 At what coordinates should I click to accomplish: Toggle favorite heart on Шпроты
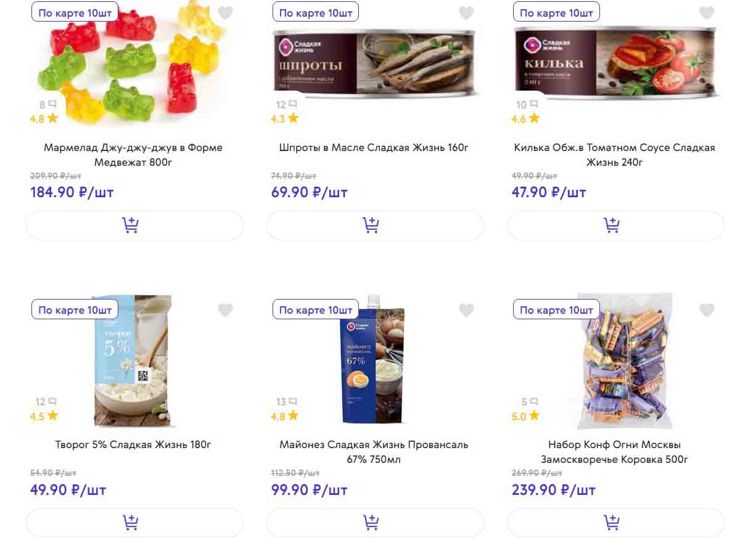pyautogui.click(x=466, y=13)
